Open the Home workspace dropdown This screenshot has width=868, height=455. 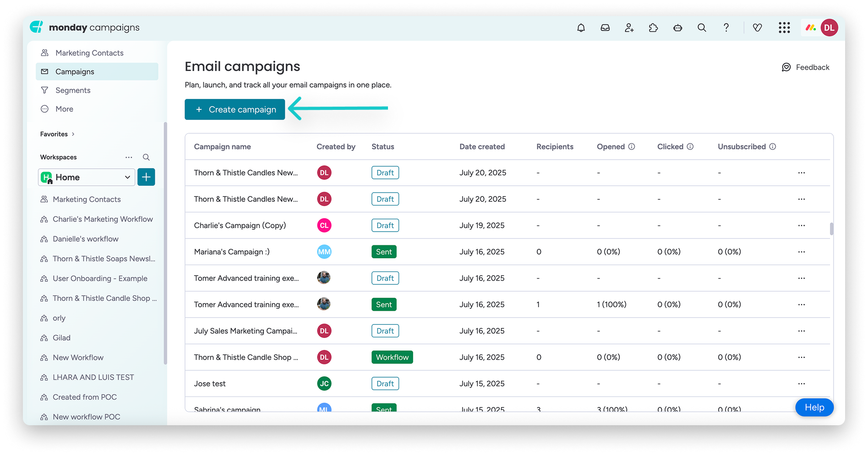tap(87, 177)
